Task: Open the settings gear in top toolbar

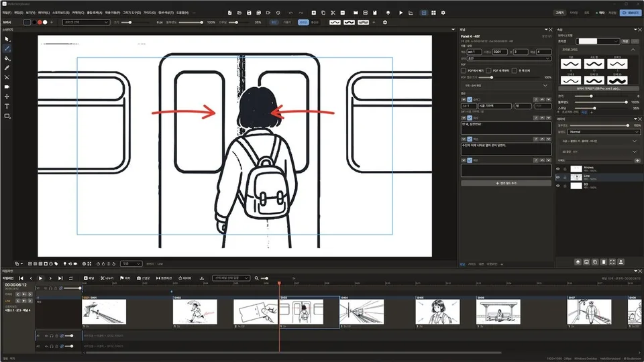Action: tap(443, 13)
